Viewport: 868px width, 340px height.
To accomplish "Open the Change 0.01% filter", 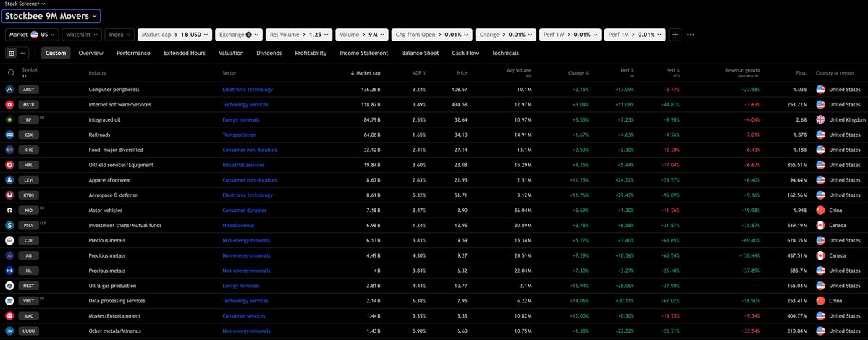I will tap(506, 34).
